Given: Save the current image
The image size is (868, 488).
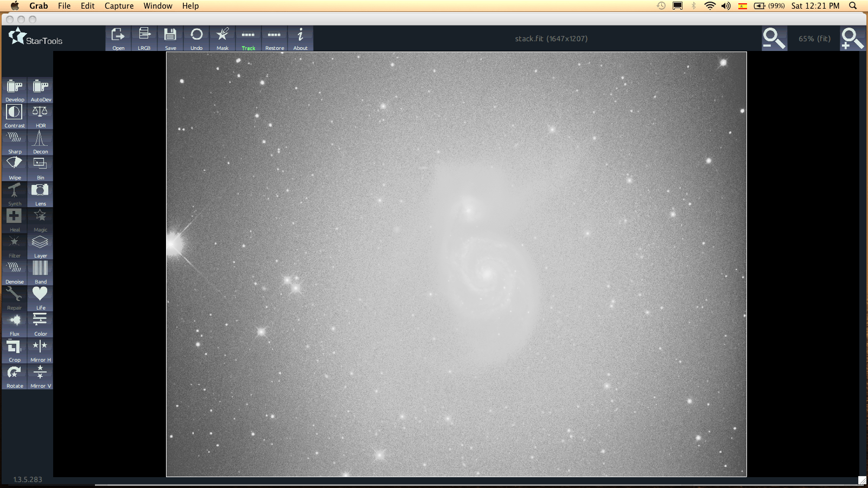Looking at the screenshot, I should pyautogui.click(x=170, y=39).
